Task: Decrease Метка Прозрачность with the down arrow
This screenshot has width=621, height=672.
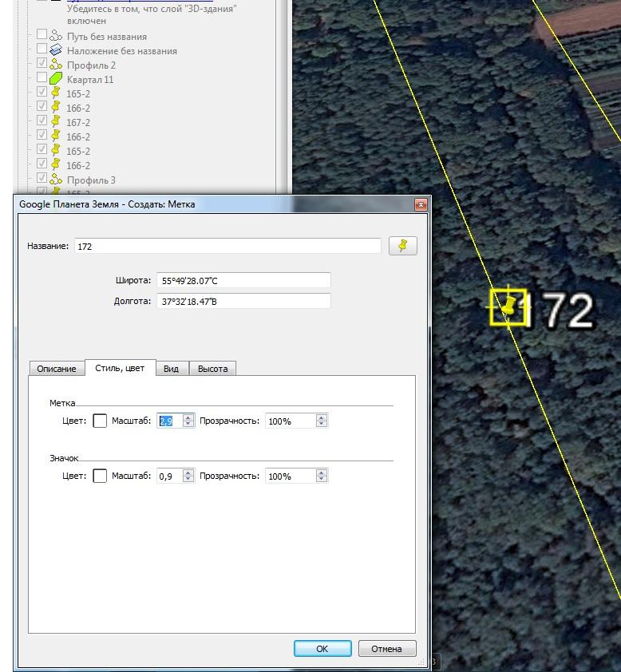Action: [x=321, y=425]
